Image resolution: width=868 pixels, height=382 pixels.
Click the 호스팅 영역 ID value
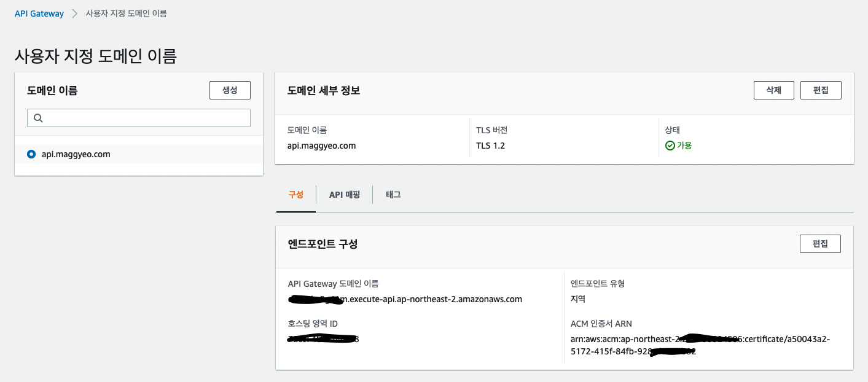323,339
